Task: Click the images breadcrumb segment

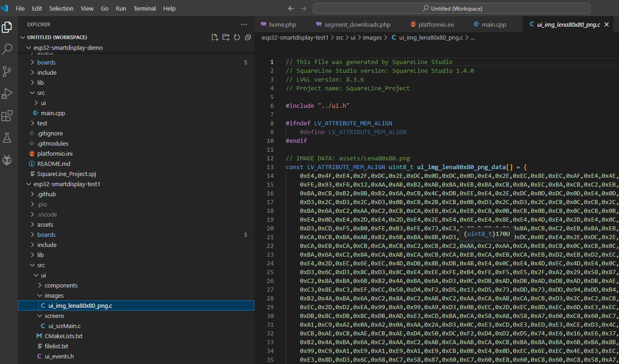Action: pos(371,38)
